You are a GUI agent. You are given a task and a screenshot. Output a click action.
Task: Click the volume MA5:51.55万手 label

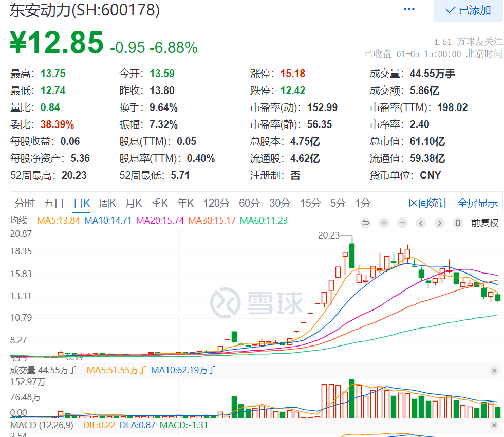point(117,371)
